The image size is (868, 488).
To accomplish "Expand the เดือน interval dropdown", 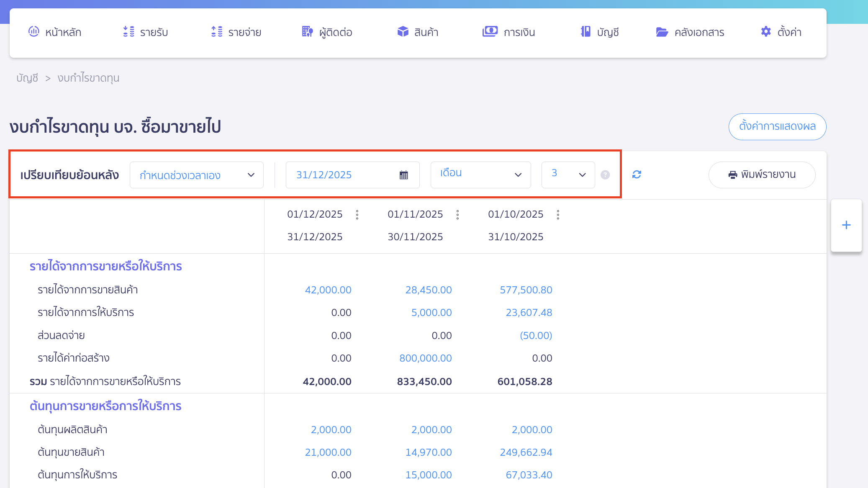I will point(480,175).
